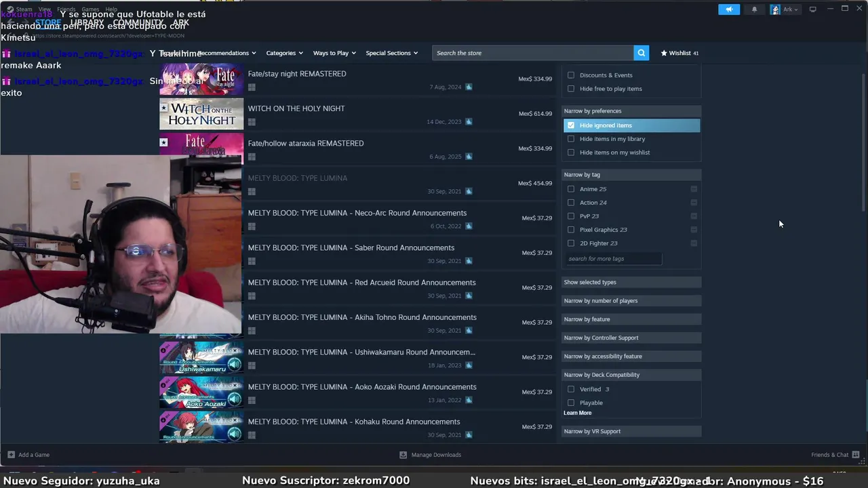Click Windows icon under Fate/stay night REMASTERED
This screenshot has height=488, width=868.
(x=252, y=87)
